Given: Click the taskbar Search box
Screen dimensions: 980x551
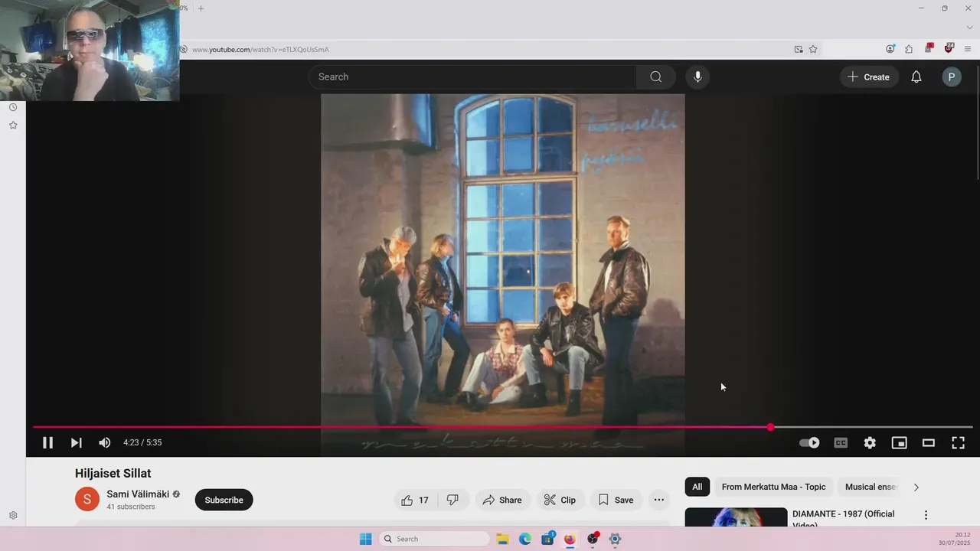Looking at the screenshot, I should click(x=434, y=539).
